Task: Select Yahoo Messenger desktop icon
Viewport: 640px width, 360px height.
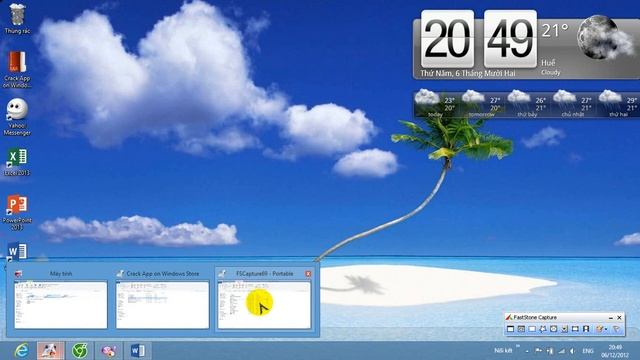Action: (17, 117)
